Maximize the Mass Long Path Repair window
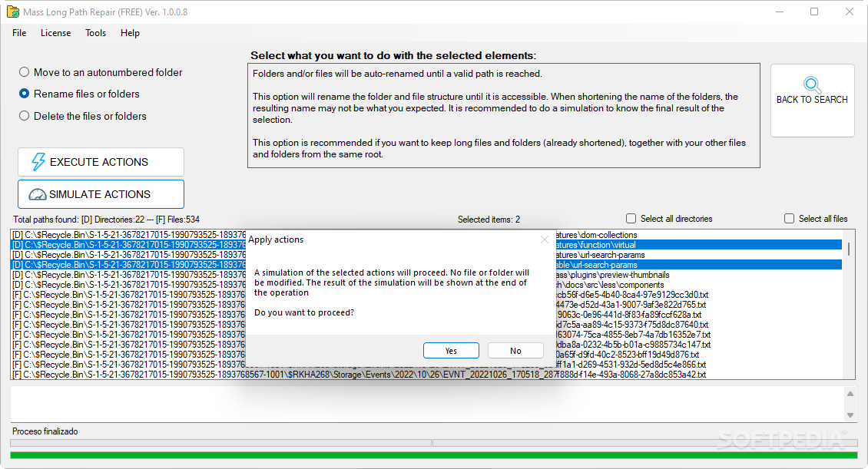The width and height of the screenshot is (868, 469). (x=814, y=12)
